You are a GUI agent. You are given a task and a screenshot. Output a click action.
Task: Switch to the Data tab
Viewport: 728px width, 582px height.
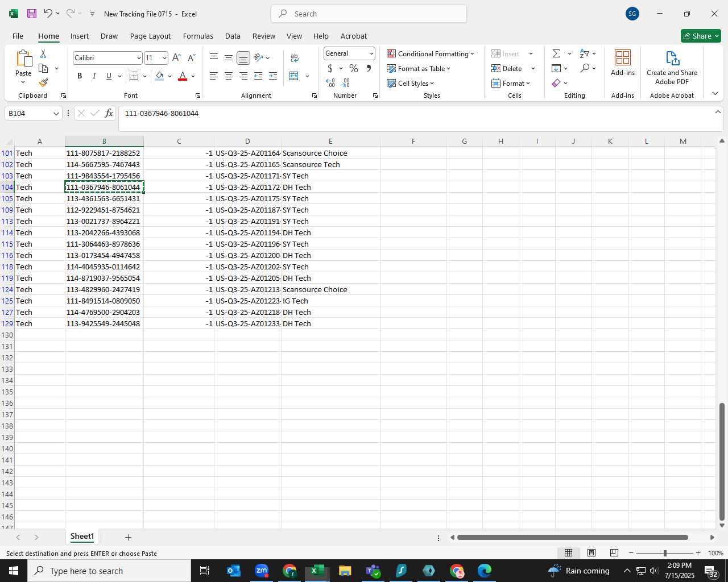[233, 36]
